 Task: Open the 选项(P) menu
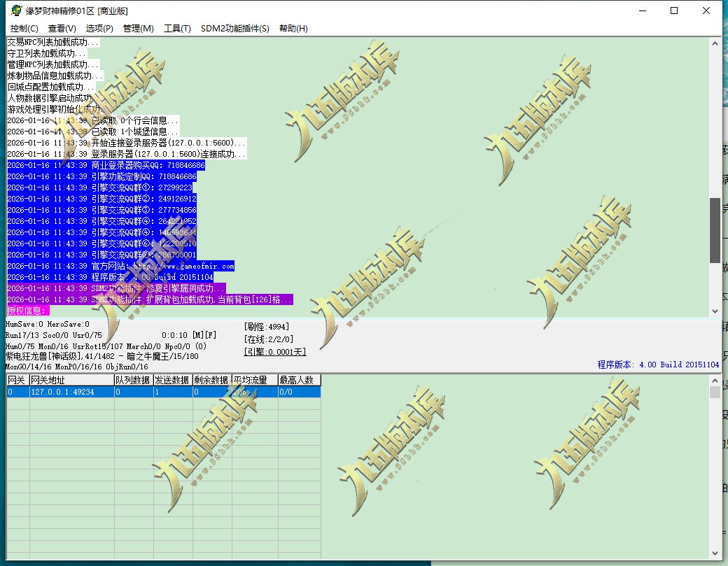[x=99, y=28]
